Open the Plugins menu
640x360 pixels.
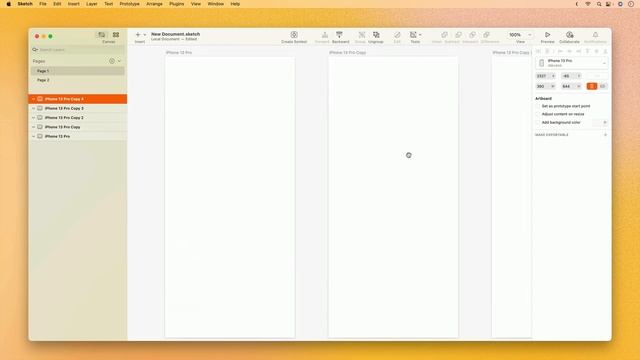coord(177,4)
